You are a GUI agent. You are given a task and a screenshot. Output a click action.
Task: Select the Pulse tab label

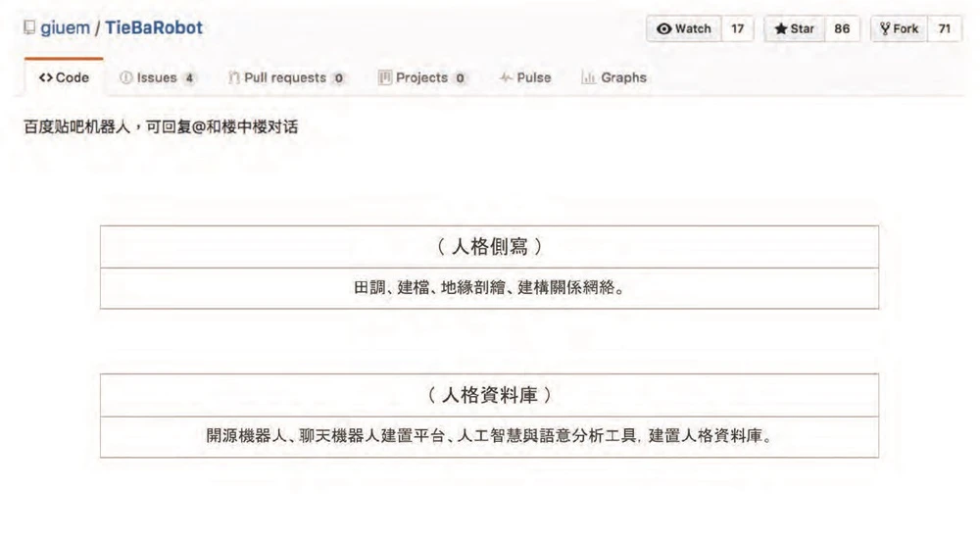coord(534,78)
